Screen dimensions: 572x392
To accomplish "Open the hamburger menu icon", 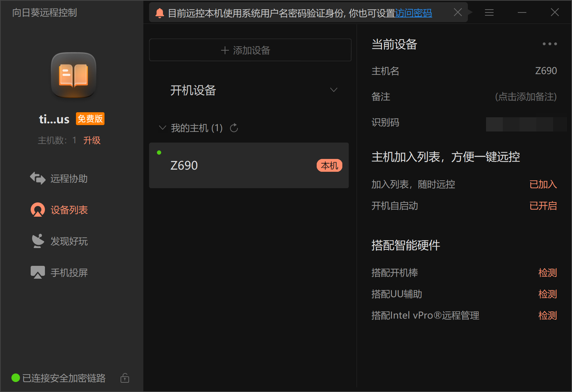I will (x=489, y=12).
